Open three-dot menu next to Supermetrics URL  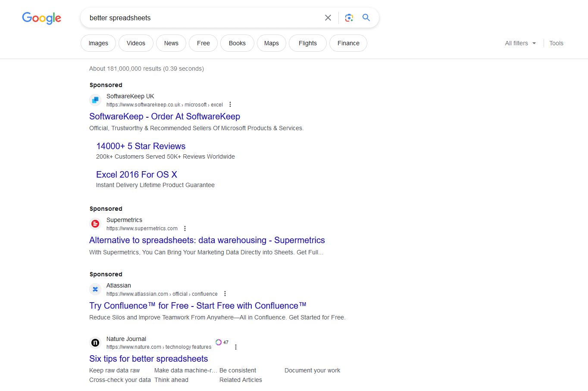click(x=185, y=228)
